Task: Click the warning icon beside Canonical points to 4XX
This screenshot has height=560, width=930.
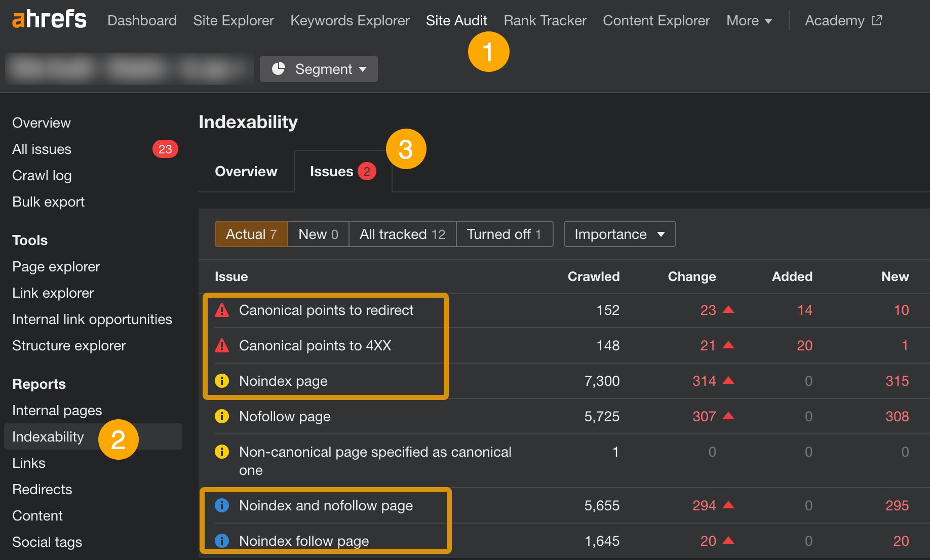Action: (x=222, y=345)
